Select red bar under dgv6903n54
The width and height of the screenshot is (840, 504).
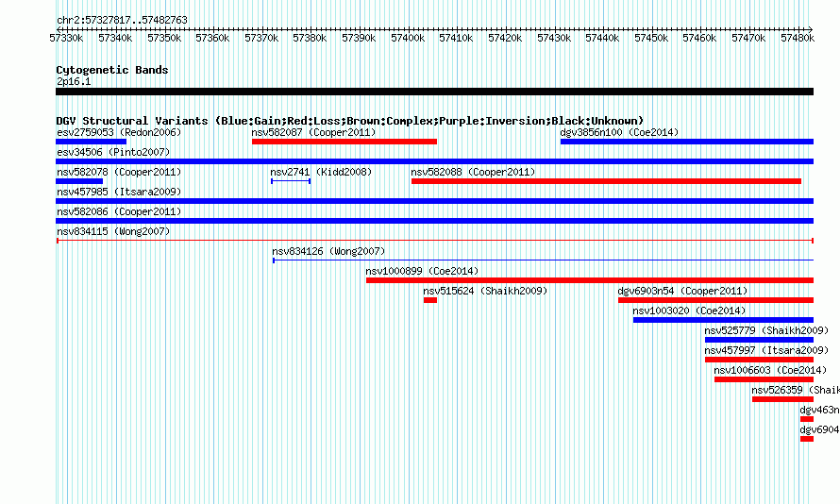click(x=715, y=300)
